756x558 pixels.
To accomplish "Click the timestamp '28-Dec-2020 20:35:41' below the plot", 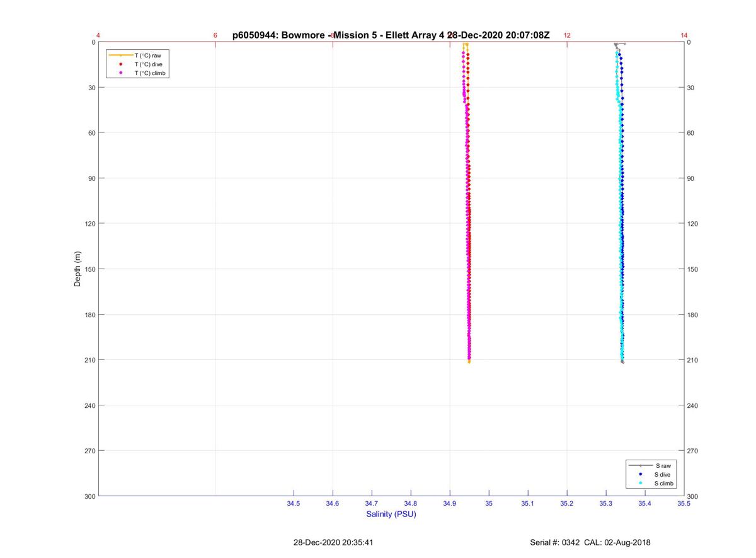I will tap(333, 542).
